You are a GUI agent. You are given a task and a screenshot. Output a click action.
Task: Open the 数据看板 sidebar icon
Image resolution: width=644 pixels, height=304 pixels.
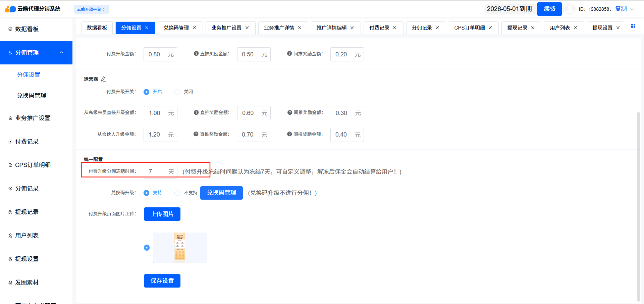click(x=10, y=29)
